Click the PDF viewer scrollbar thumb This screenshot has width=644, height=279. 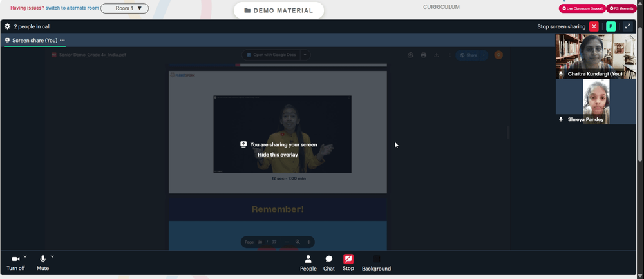507,132
